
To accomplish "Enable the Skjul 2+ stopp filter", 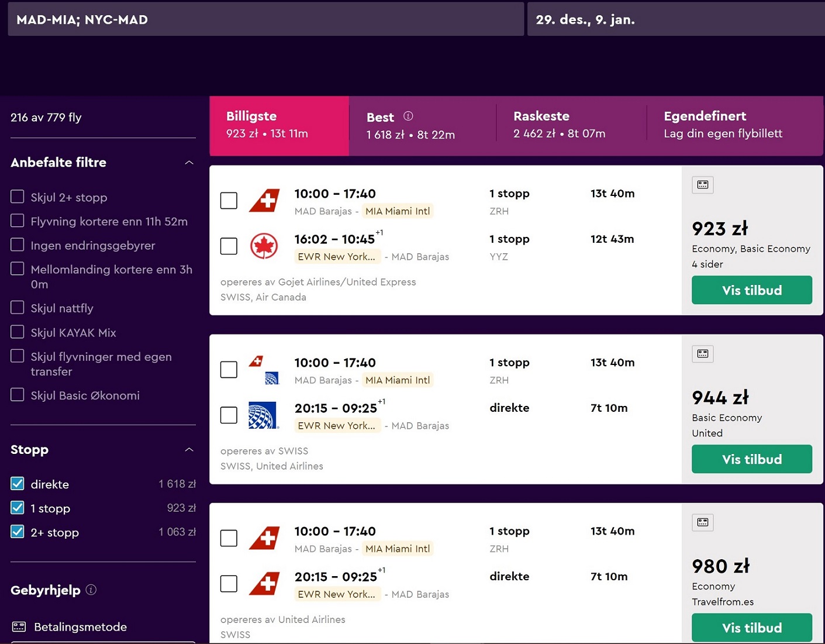I will [18, 197].
